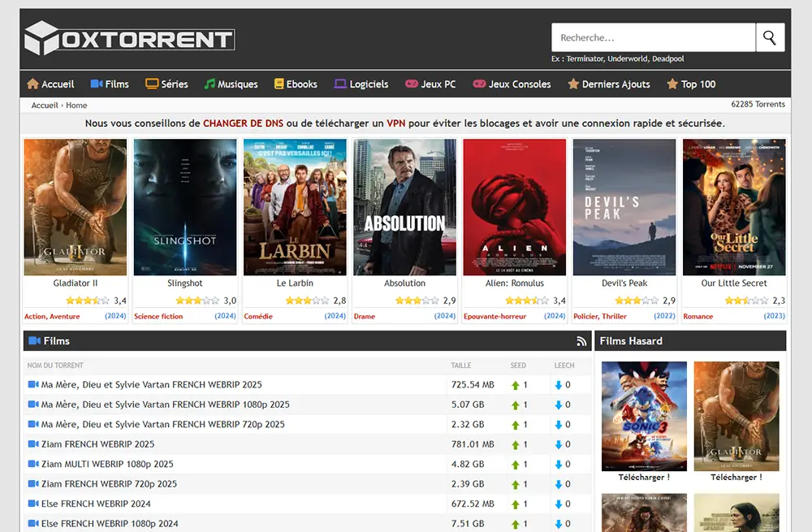Open the Le Larbin movie poster
The image size is (812, 532).
click(x=295, y=207)
